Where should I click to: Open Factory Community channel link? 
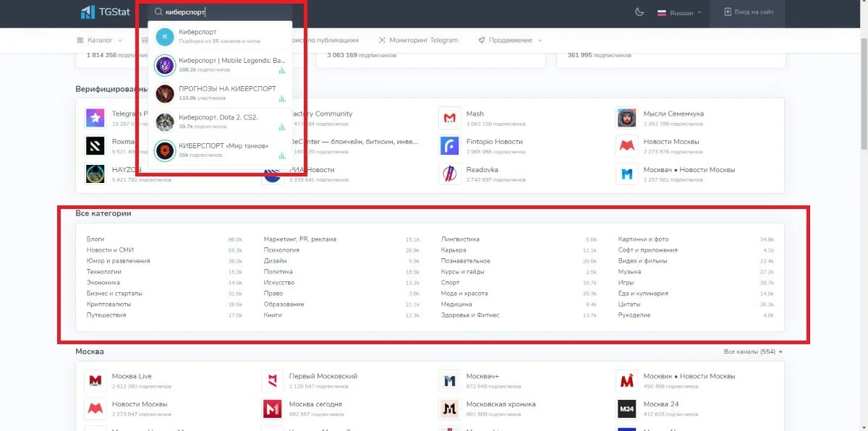[321, 114]
